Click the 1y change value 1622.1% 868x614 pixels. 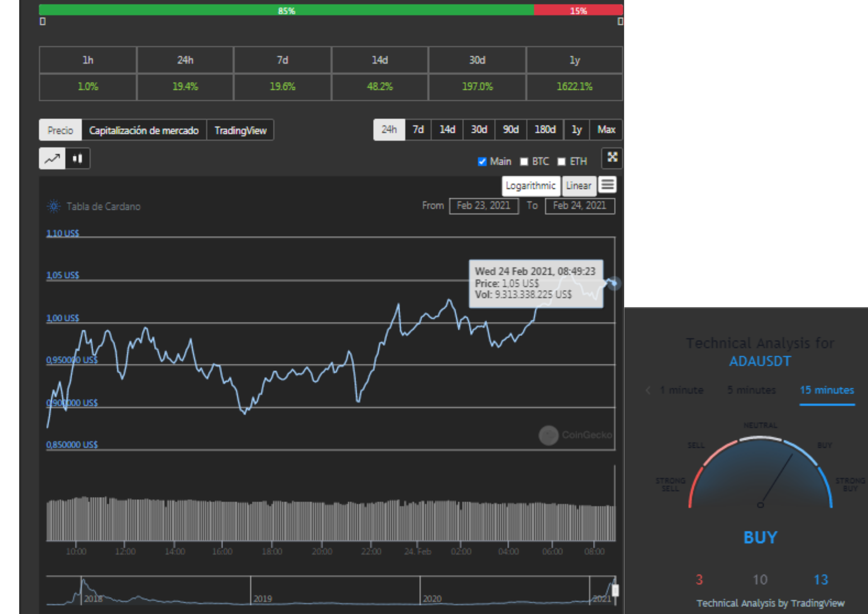[574, 86]
